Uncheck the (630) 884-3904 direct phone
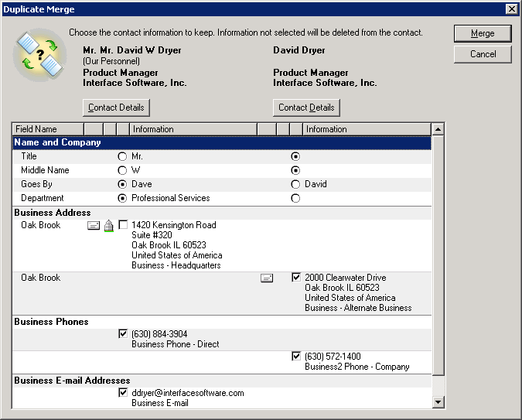 click(x=123, y=334)
